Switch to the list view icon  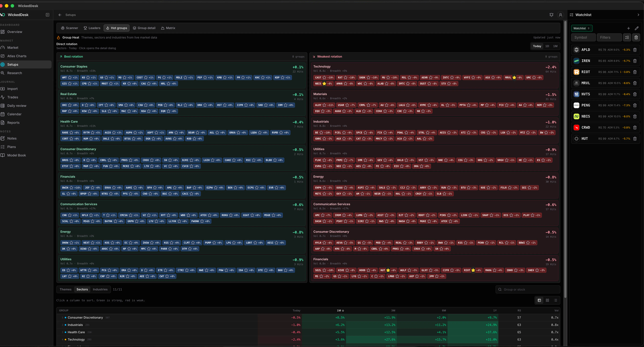tap(556, 300)
